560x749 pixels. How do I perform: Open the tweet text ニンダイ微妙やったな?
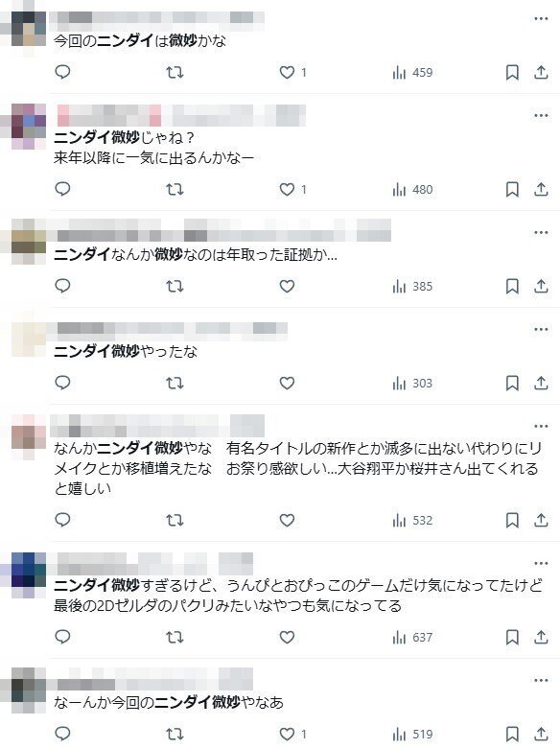pos(126,352)
